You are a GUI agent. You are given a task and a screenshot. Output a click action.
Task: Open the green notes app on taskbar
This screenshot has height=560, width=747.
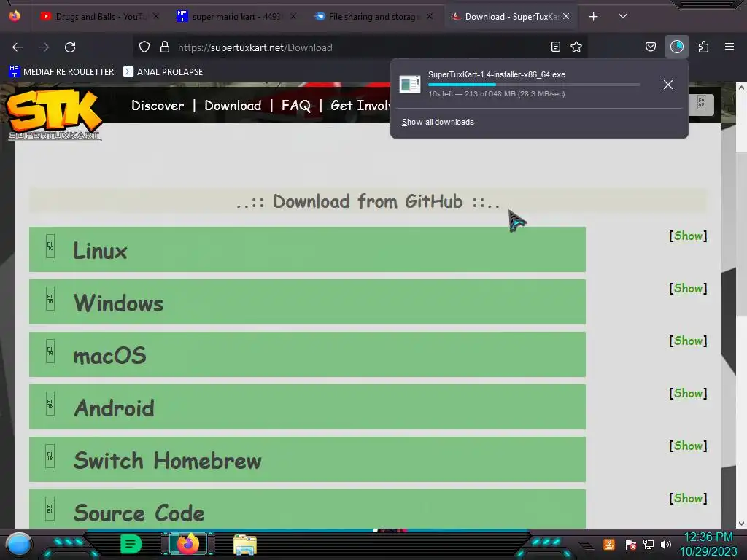[131, 544]
